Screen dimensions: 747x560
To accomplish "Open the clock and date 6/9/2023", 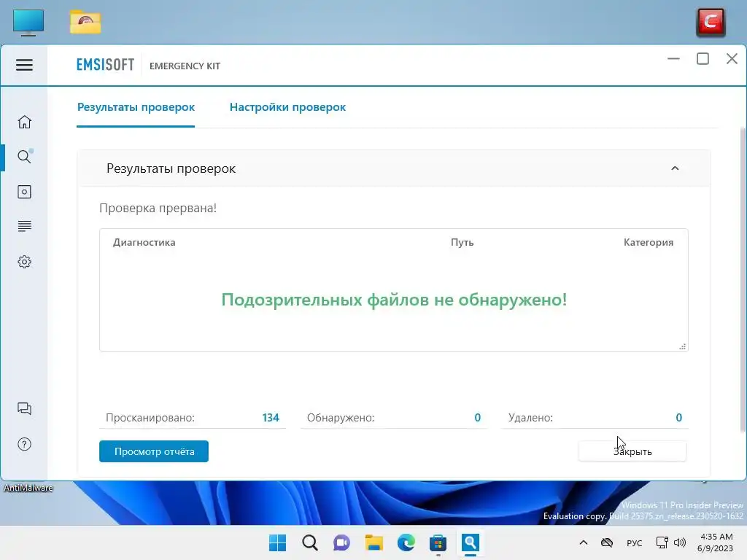I will [x=715, y=542].
